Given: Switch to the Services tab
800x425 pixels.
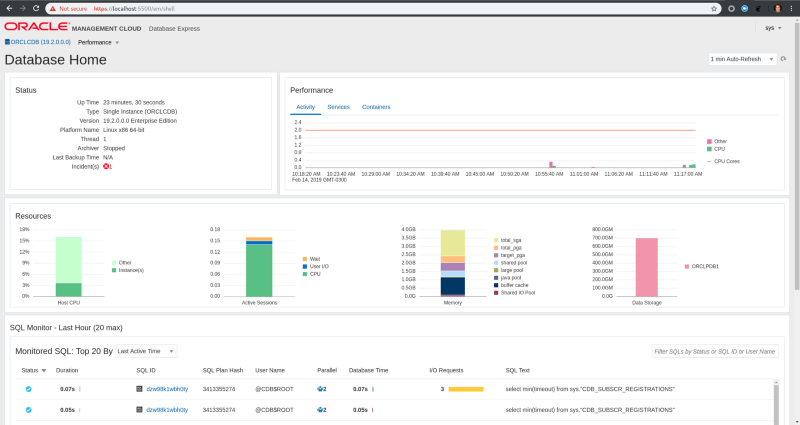Looking at the screenshot, I should click(338, 107).
